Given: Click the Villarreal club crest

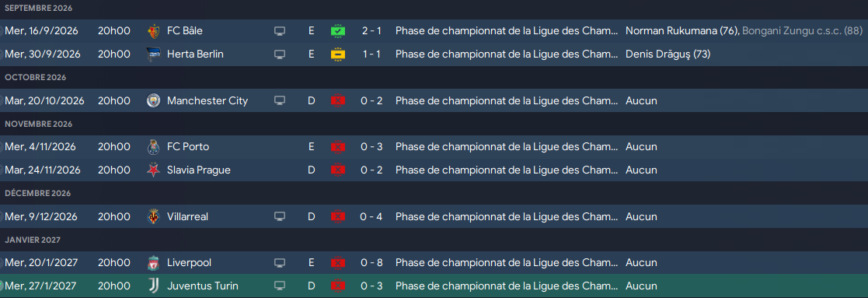Looking at the screenshot, I should pos(153,216).
